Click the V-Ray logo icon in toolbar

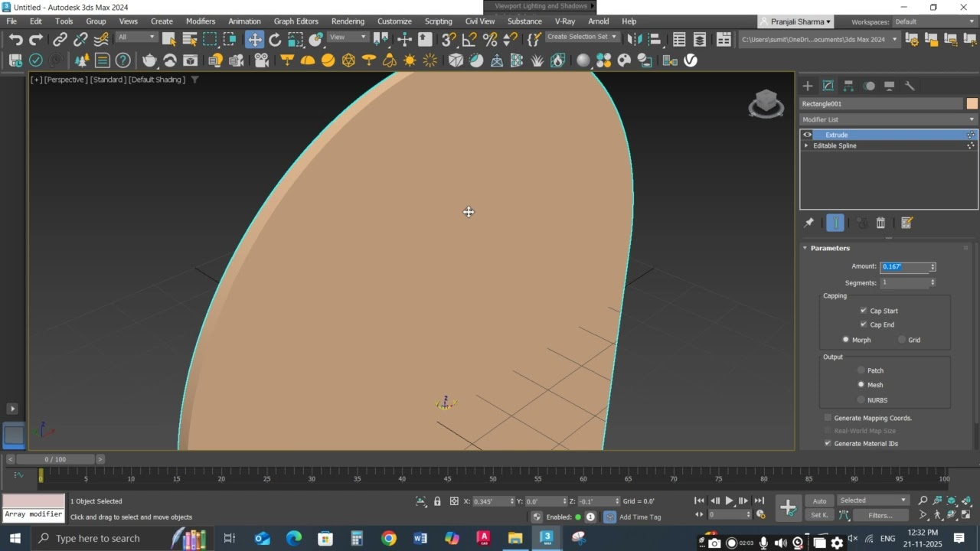pyautogui.click(x=691, y=60)
